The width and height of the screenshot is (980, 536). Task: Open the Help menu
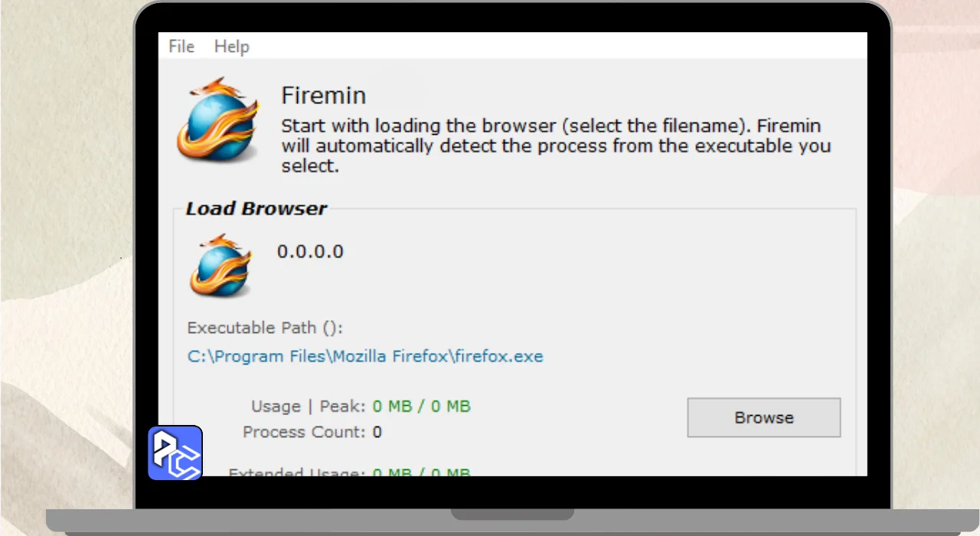click(231, 47)
